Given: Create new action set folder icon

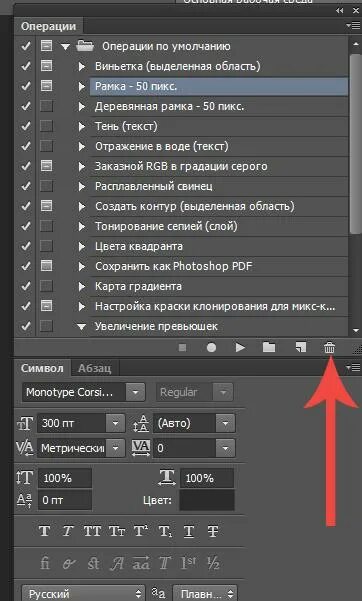Looking at the screenshot, I should tap(269, 347).
